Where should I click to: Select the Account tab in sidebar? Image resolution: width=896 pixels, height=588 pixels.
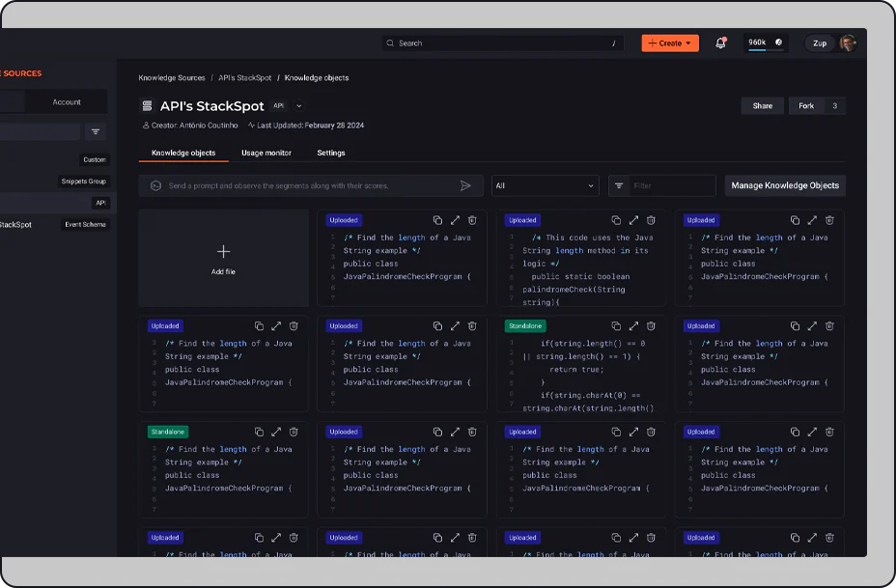click(x=67, y=101)
